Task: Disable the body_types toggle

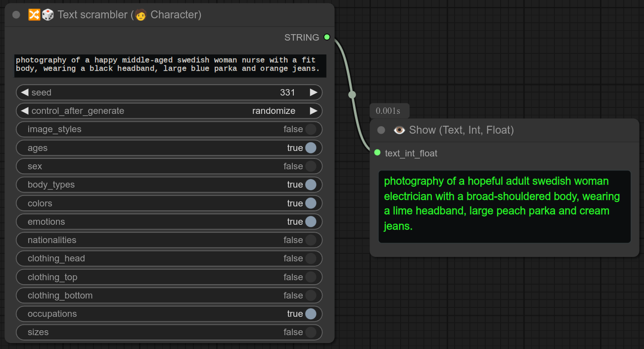Action: coord(310,185)
